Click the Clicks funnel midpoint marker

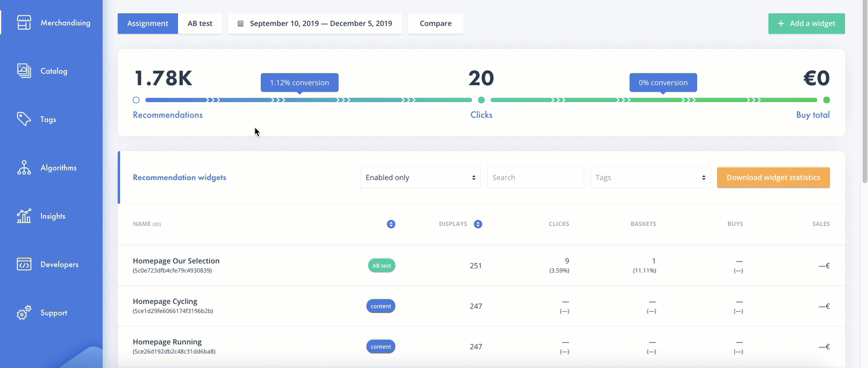click(481, 100)
